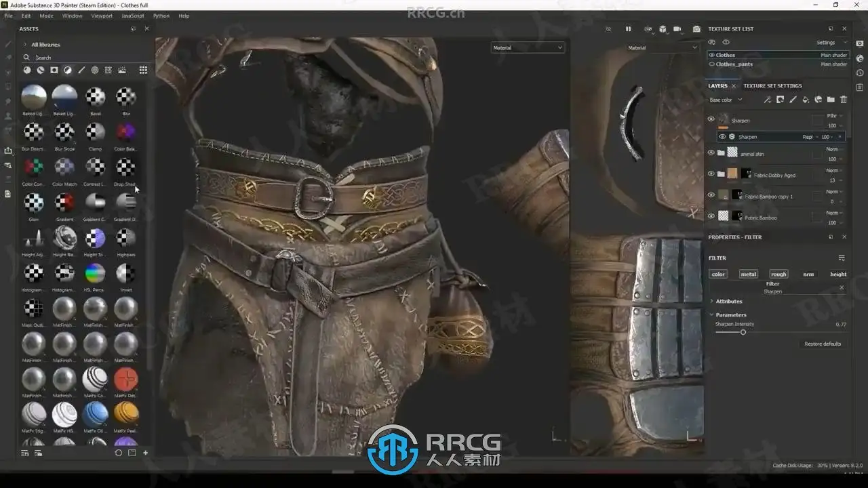Viewport: 868px width, 488px height.
Task: Hide the Fabric Dobby Aged layer
Action: [x=711, y=174]
